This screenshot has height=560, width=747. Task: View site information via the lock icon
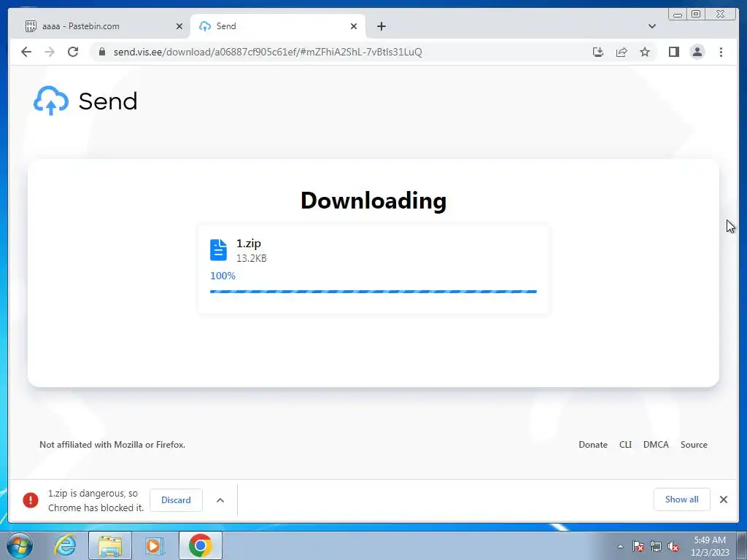102,52
